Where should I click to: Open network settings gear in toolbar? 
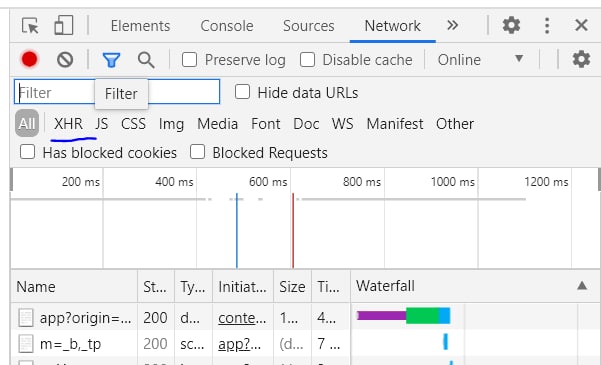(581, 59)
